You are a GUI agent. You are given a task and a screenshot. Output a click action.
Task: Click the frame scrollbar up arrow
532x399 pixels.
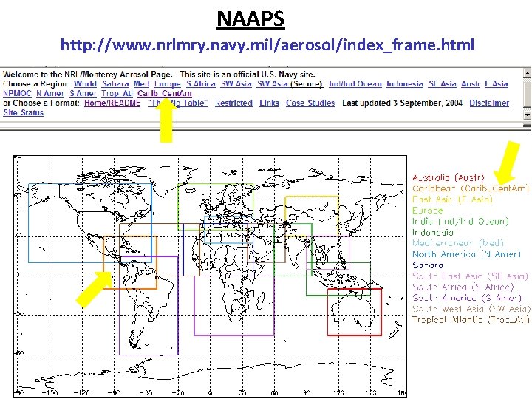(528, 72)
